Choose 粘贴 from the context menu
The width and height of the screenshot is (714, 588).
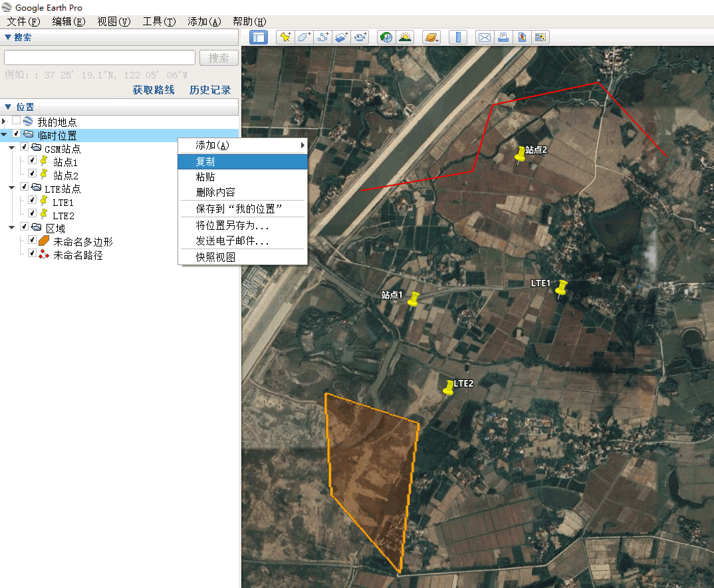pos(243,177)
